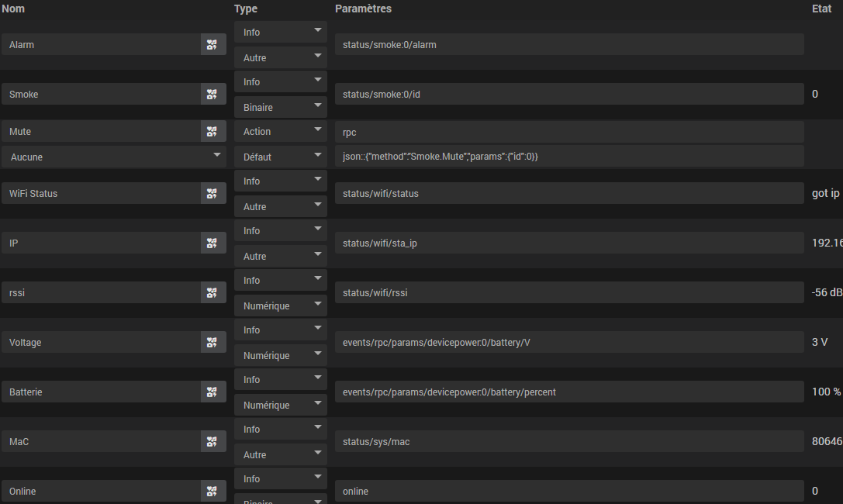This screenshot has width=843, height=504.
Task: Open the Action type dropdown for Mute
Action: (281, 131)
